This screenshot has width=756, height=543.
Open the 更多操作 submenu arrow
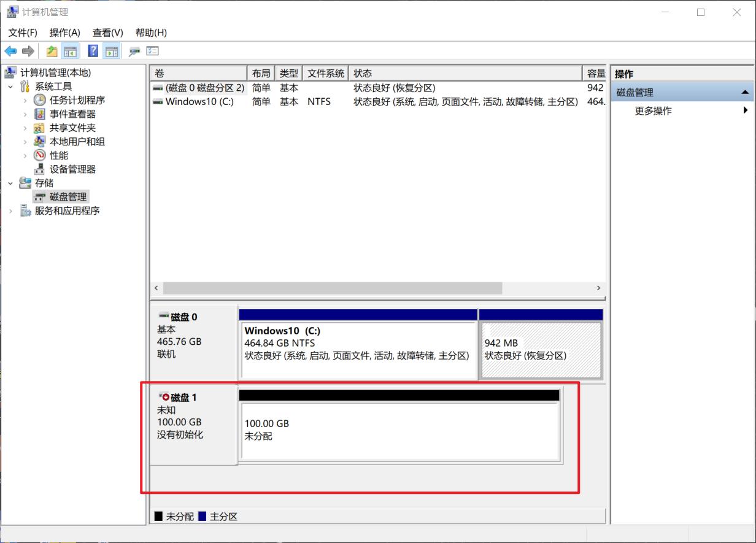point(746,110)
